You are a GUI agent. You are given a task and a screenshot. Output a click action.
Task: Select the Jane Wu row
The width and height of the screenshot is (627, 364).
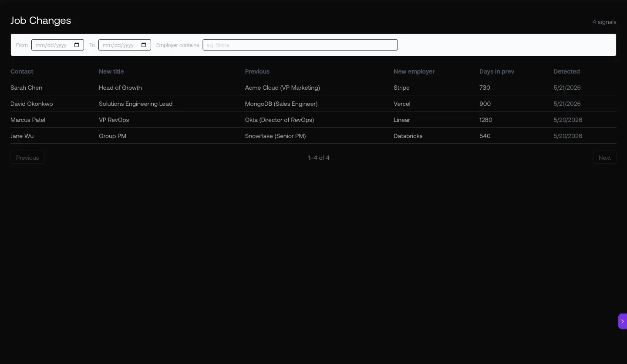[x=313, y=136]
